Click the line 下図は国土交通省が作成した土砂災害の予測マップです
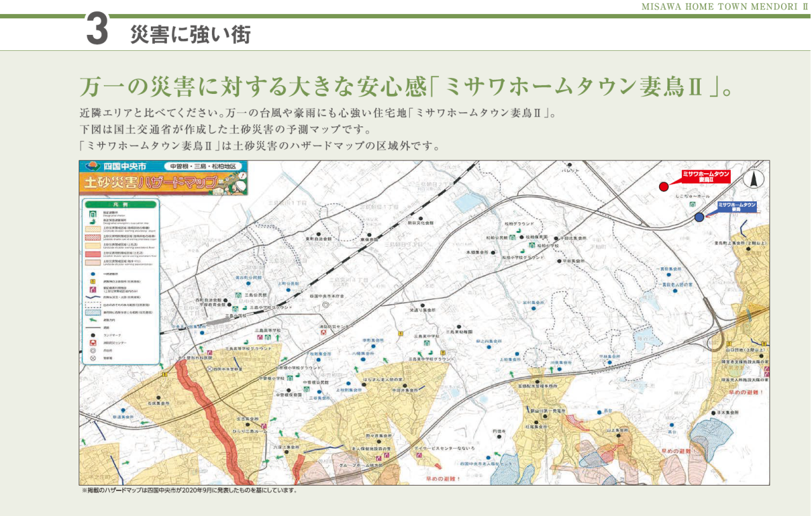The width and height of the screenshot is (812, 516). (225, 131)
